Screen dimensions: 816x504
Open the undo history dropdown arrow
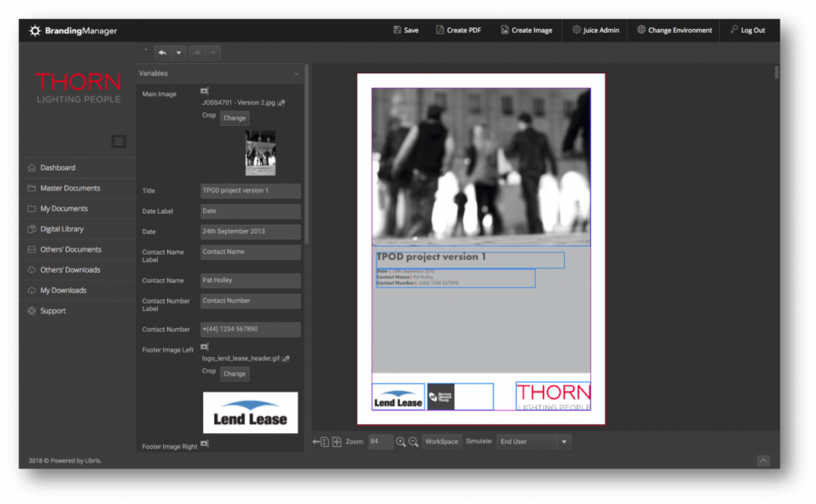[x=179, y=53]
